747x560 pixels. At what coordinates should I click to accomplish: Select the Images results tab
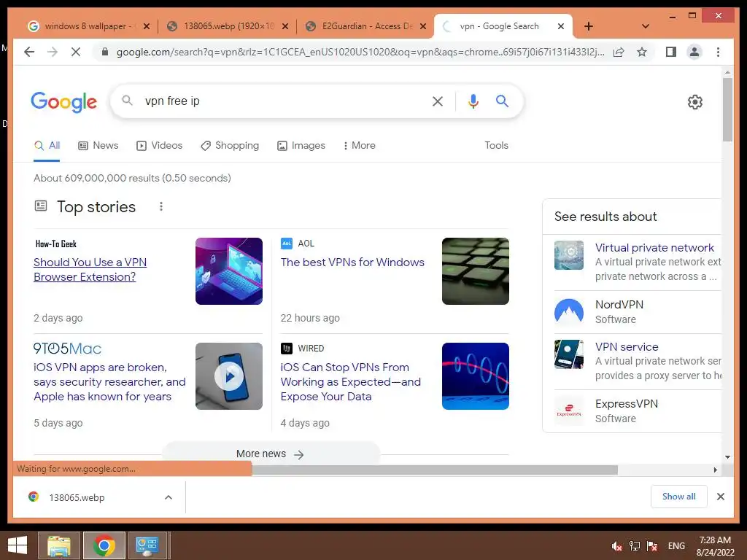pyautogui.click(x=301, y=145)
